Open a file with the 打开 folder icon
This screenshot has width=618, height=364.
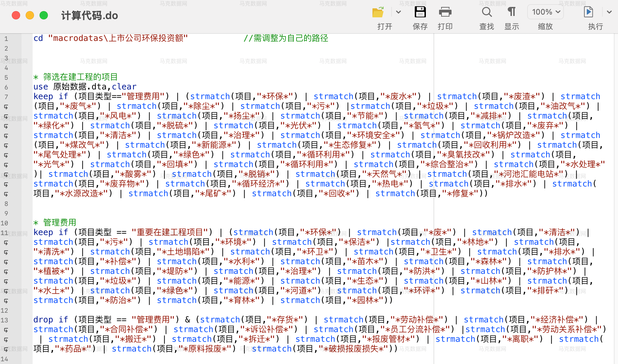[x=378, y=12]
